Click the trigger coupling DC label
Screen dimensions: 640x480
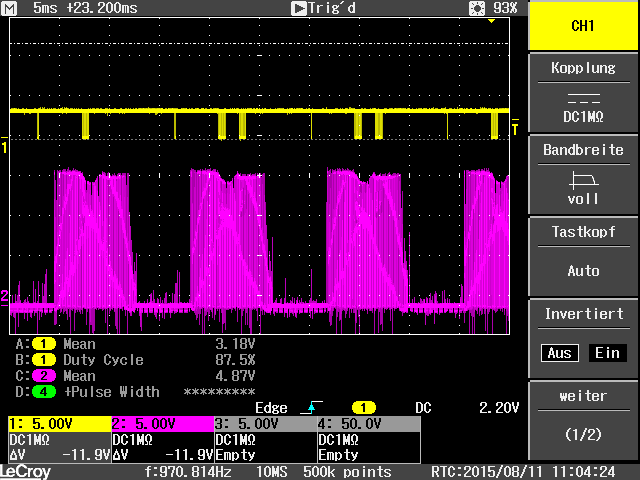click(x=423, y=407)
